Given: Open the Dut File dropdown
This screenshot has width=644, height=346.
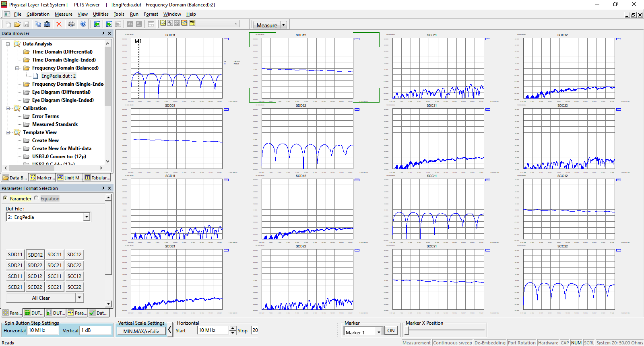Looking at the screenshot, I should [x=87, y=217].
